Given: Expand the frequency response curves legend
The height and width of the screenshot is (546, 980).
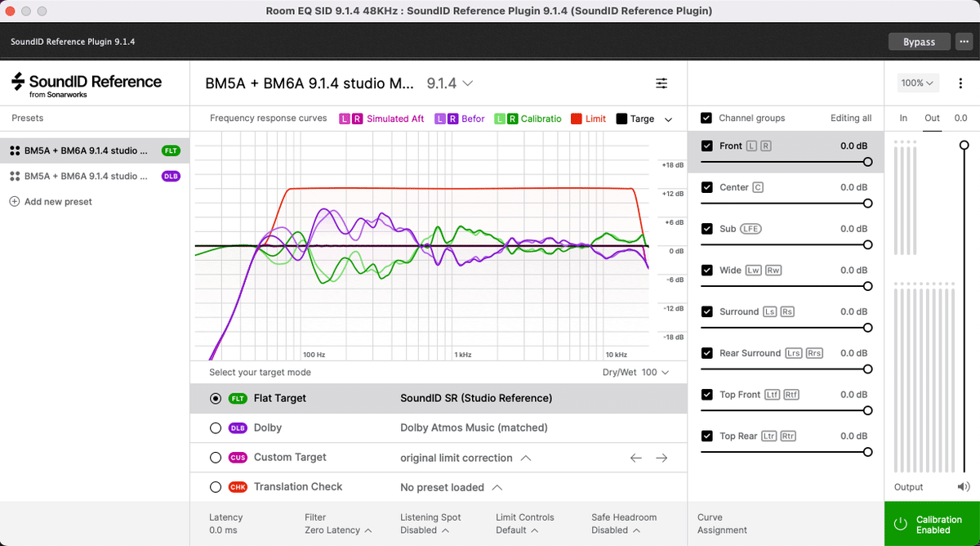Looking at the screenshot, I should [x=669, y=119].
